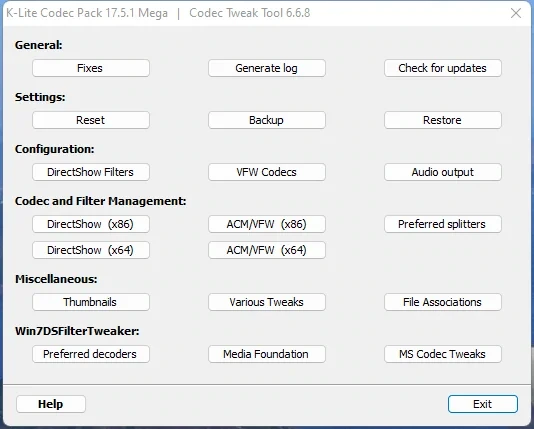Choose Preferred splitters
Screen dimensions: 534x429
click(443, 224)
